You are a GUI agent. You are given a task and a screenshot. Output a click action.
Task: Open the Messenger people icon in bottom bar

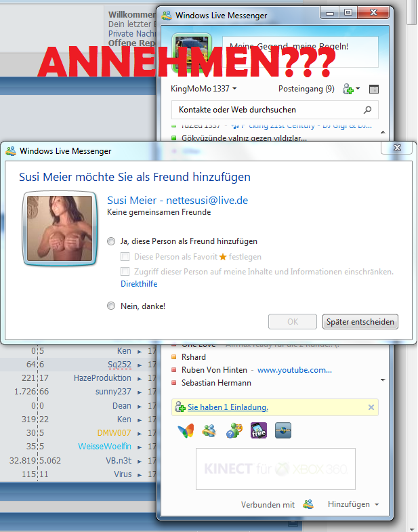(209, 430)
